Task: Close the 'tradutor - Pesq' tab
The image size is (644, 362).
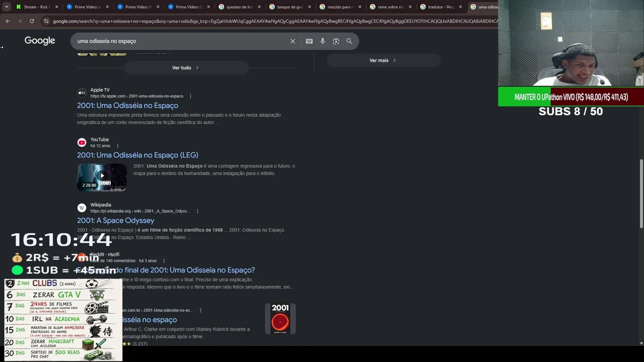Action: tap(460, 7)
